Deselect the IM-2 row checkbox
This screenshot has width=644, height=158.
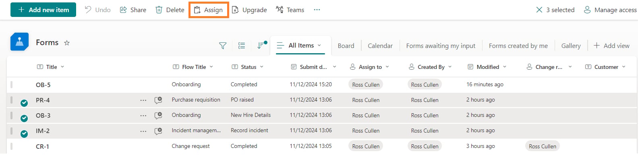click(24, 134)
